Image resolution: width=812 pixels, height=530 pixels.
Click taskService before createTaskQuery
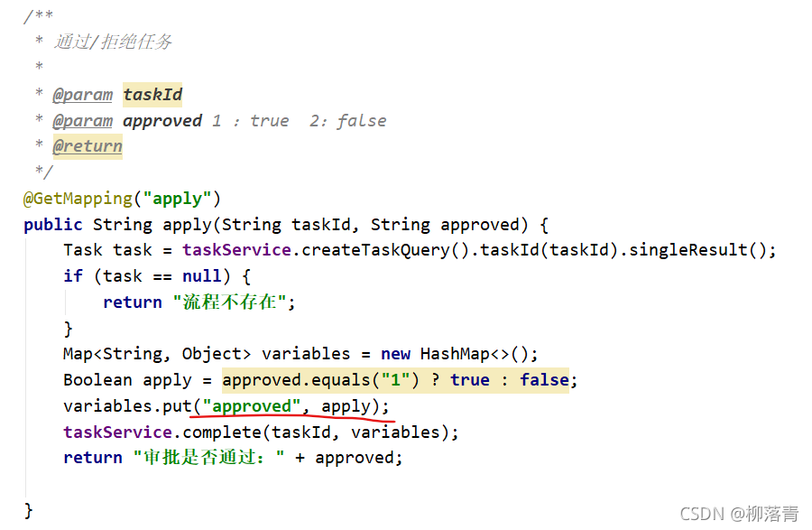(236, 250)
